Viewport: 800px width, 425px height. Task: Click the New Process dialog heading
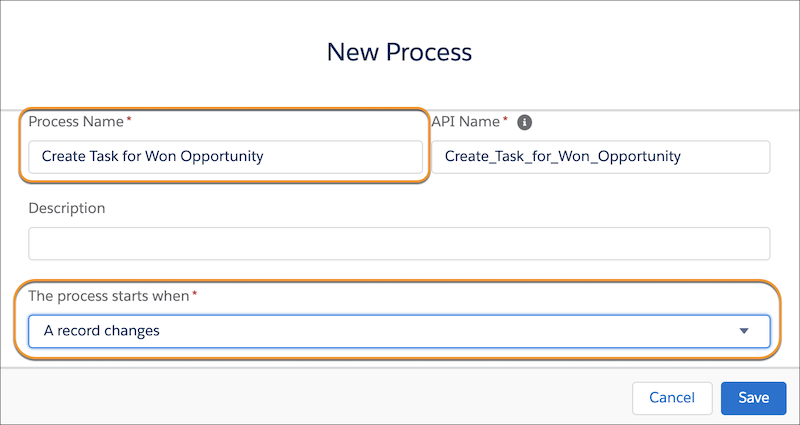coord(399,52)
